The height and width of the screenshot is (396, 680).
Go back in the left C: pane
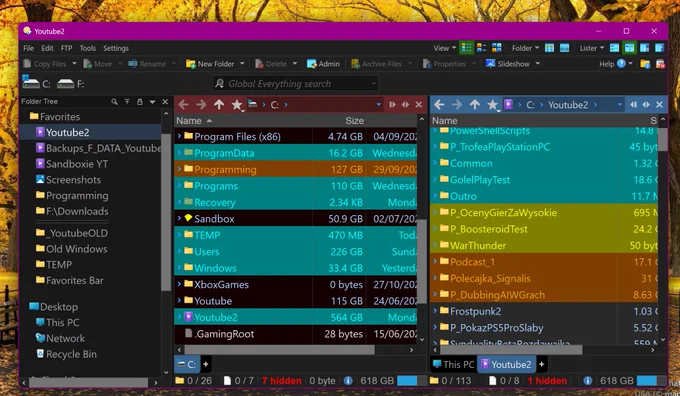tap(183, 105)
